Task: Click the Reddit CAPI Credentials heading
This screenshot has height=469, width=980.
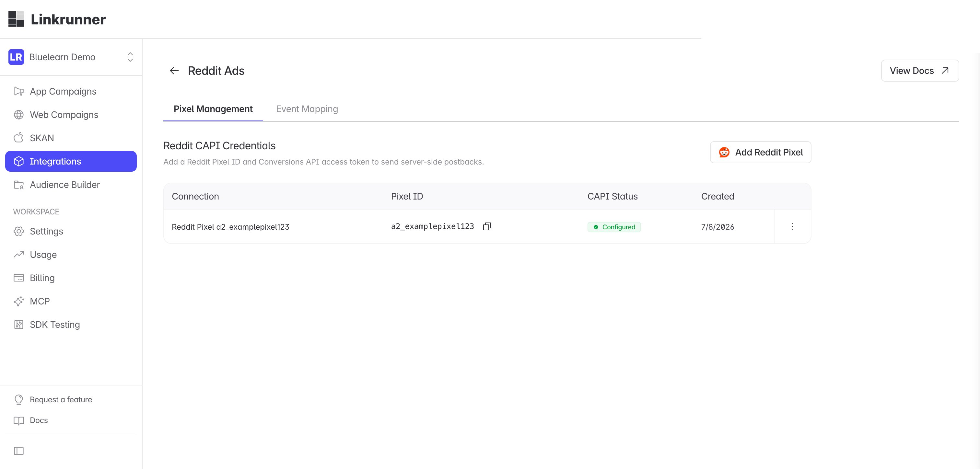Action: tap(219, 146)
